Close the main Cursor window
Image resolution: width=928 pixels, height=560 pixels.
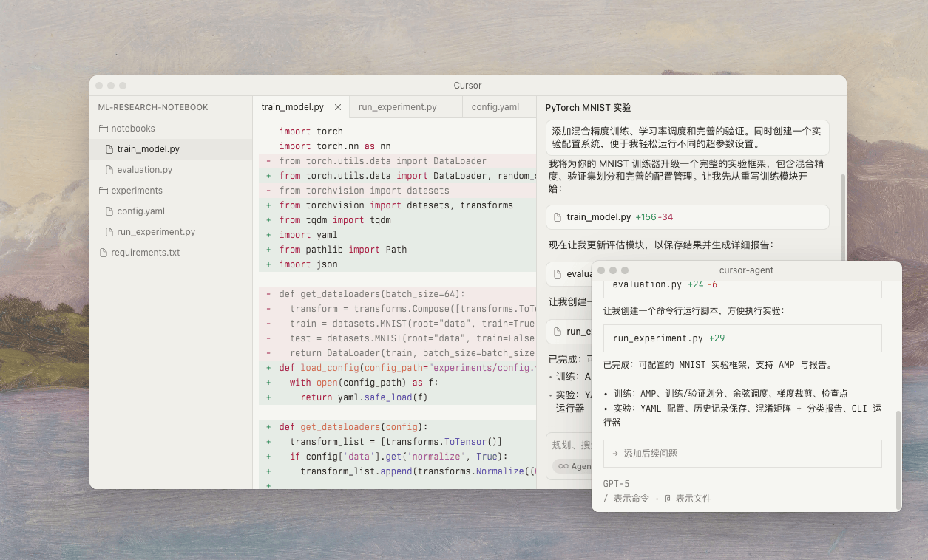[99, 86]
